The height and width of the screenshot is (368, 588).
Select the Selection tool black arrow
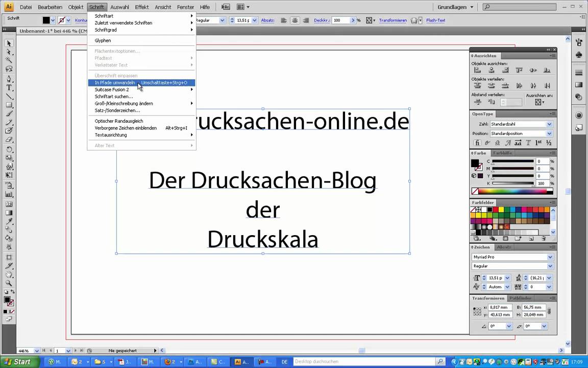pos(9,43)
